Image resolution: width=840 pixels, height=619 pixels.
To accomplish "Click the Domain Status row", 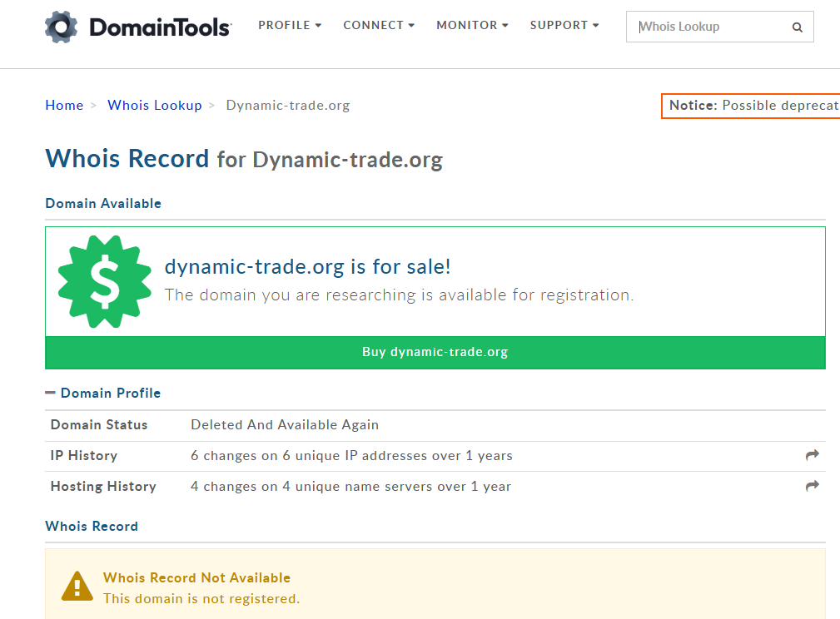I will tap(99, 424).
